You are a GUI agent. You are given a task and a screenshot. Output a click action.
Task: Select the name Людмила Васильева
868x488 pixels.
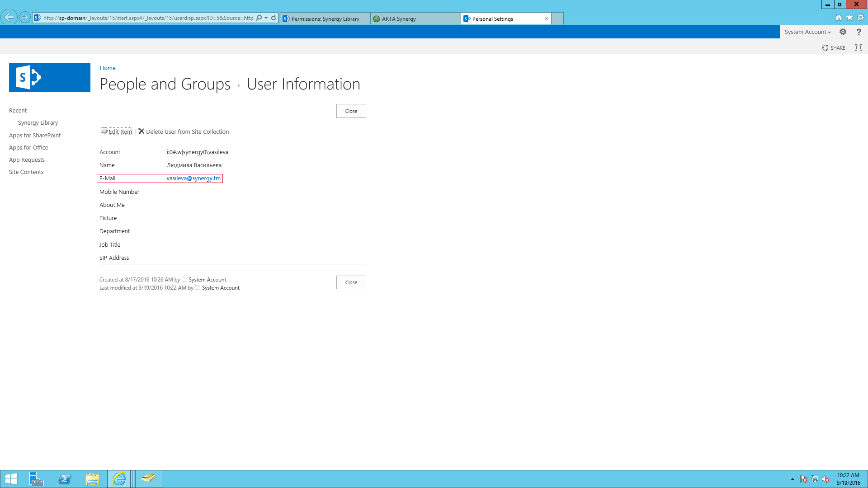[x=194, y=165]
